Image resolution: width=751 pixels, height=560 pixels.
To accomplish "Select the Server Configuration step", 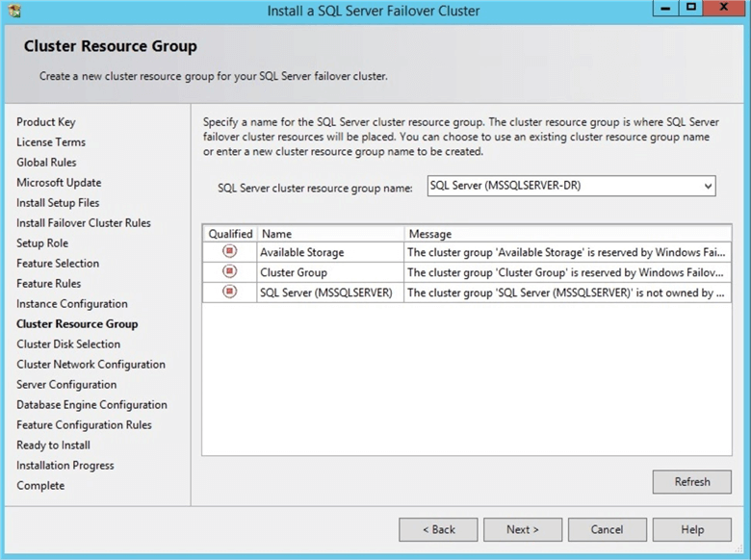I will click(x=66, y=384).
